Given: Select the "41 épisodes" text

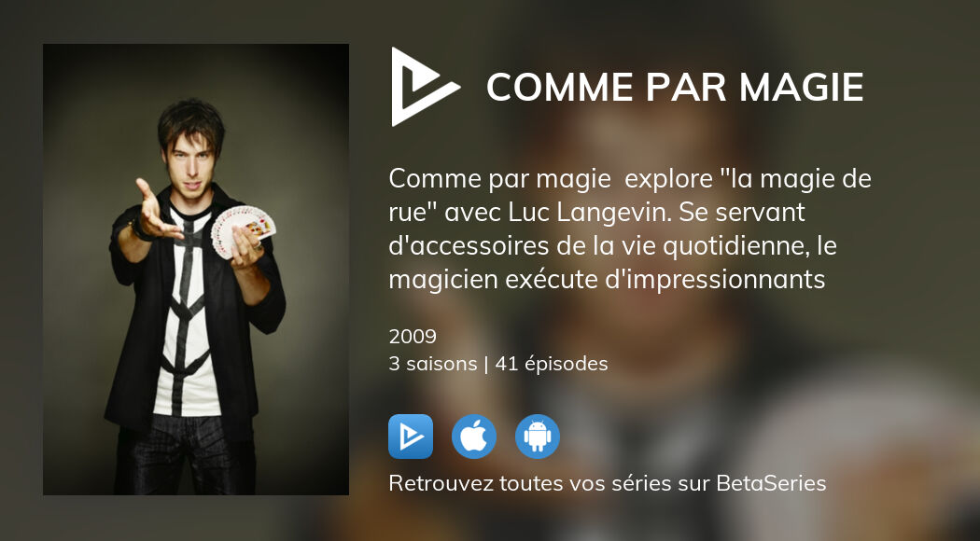Looking at the screenshot, I should [x=552, y=364].
